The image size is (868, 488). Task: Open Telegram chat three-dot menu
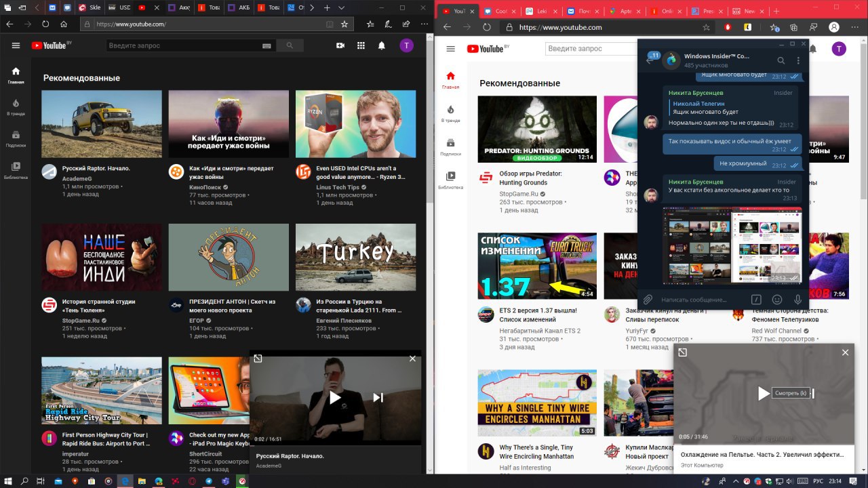pyautogui.click(x=798, y=60)
